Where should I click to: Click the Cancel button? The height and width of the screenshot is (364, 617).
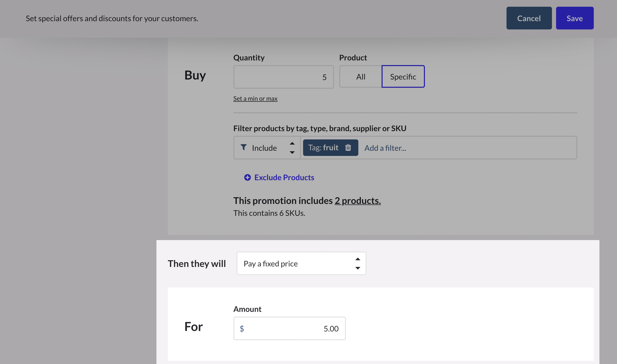click(529, 18)
